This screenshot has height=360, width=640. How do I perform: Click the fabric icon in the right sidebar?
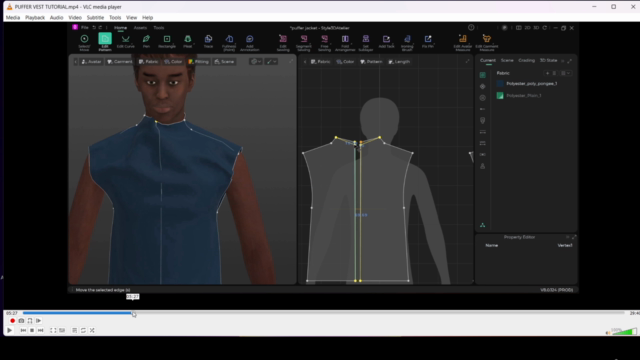tap(482, 75)
